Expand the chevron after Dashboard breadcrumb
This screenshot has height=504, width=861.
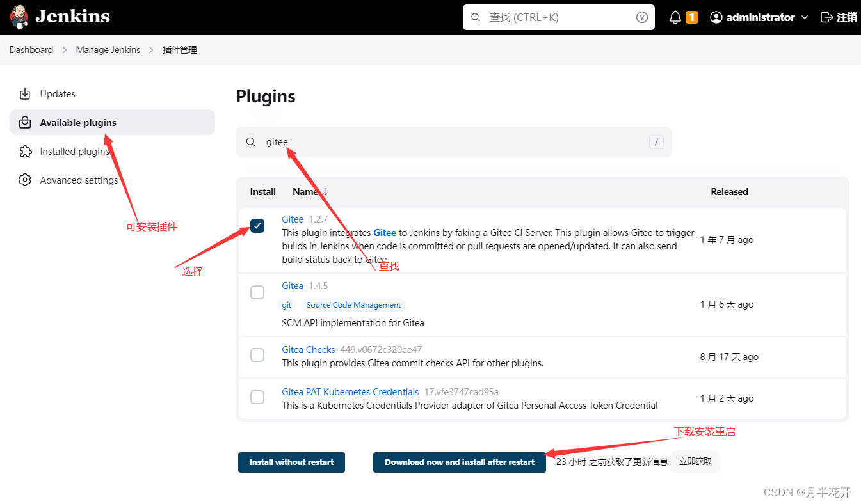(x=65, y=50)
